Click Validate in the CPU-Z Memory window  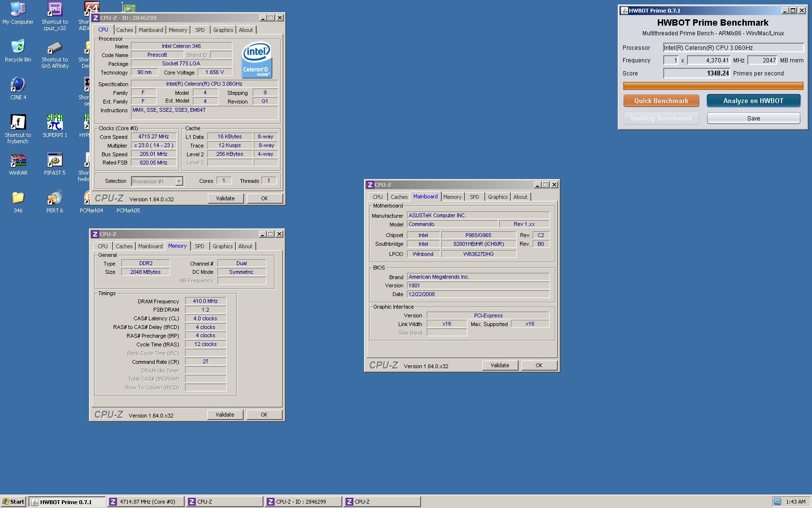225,415
